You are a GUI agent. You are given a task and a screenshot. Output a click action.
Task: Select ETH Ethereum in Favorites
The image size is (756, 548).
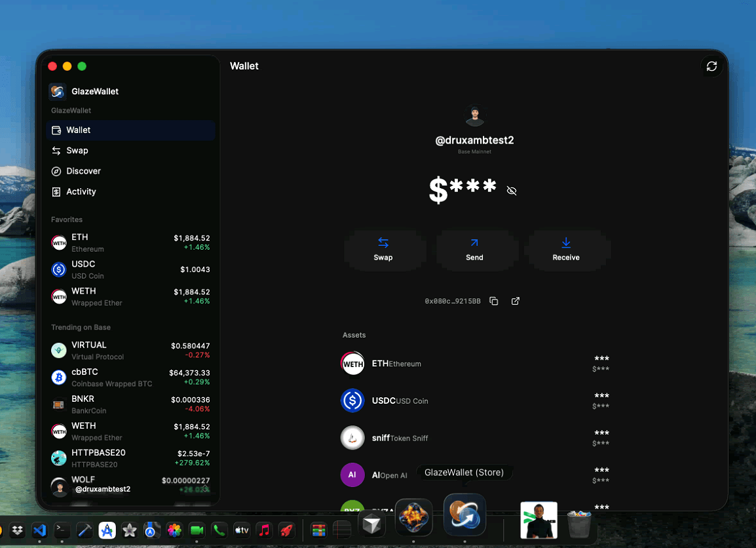(130, 243)
